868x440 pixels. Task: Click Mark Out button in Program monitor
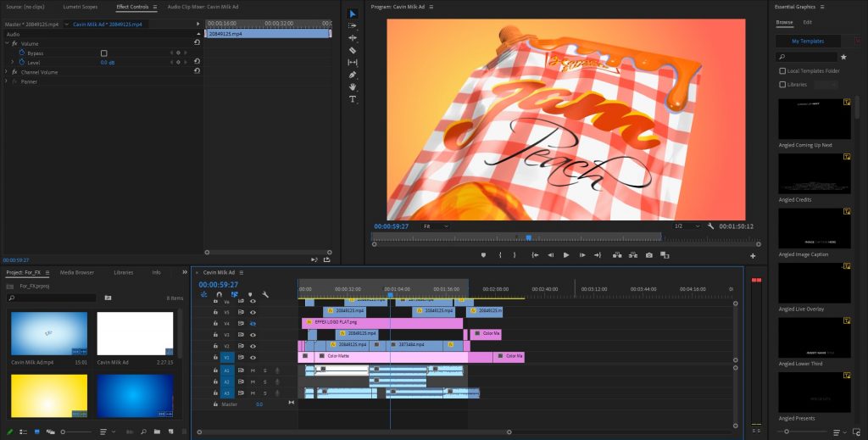[x=515, y=255]
